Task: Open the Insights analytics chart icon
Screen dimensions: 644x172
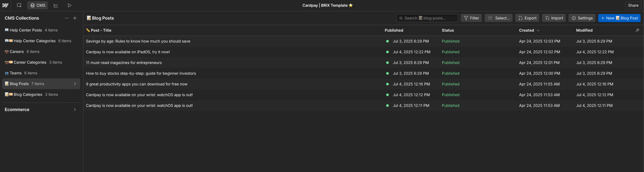Action: coord(56,5)
